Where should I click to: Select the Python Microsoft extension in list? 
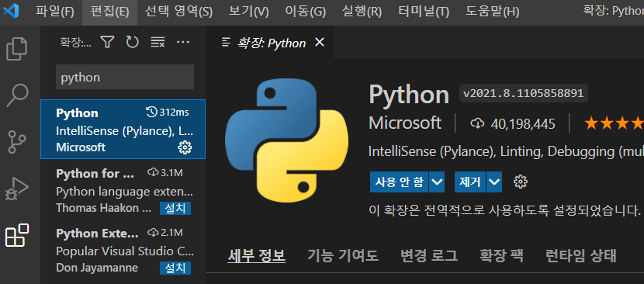pos(123,129)
